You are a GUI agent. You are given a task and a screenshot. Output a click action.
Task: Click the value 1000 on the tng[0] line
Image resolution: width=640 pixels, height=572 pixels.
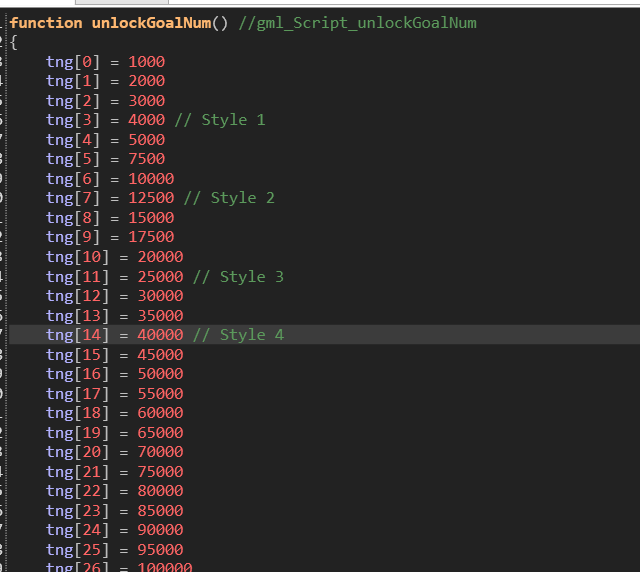[147, 62]
